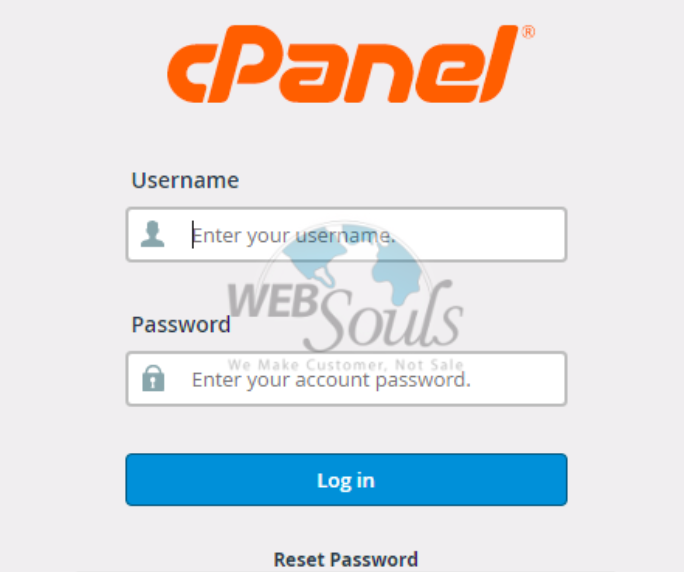This screenshot has width=684, height=572.
Task: Click the cursive Souls watermark lettering
Action: click(384, 316)
